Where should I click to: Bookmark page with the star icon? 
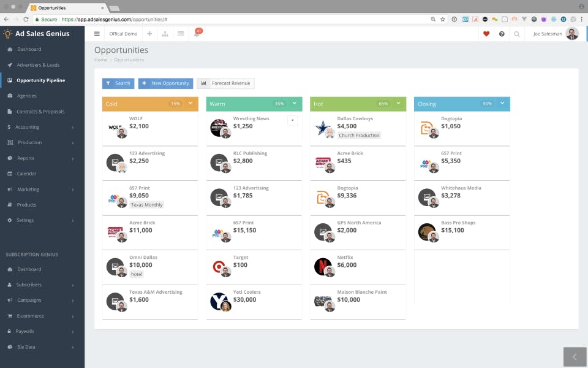pyautogui.click(x=443, y=19)
